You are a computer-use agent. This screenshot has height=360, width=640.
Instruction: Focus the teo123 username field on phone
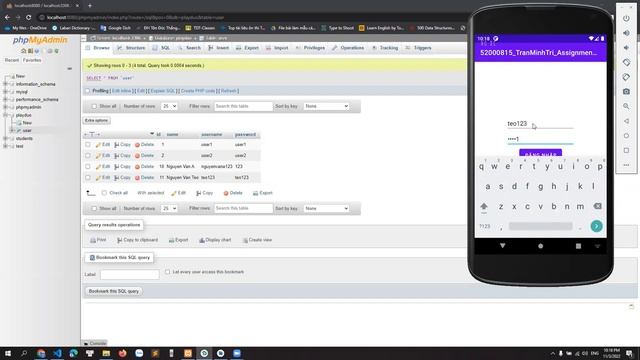coord(540,123)
